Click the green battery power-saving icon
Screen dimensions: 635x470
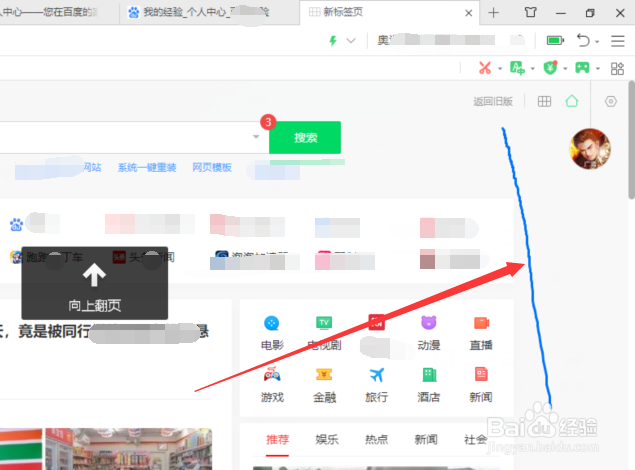click(555, 40)
